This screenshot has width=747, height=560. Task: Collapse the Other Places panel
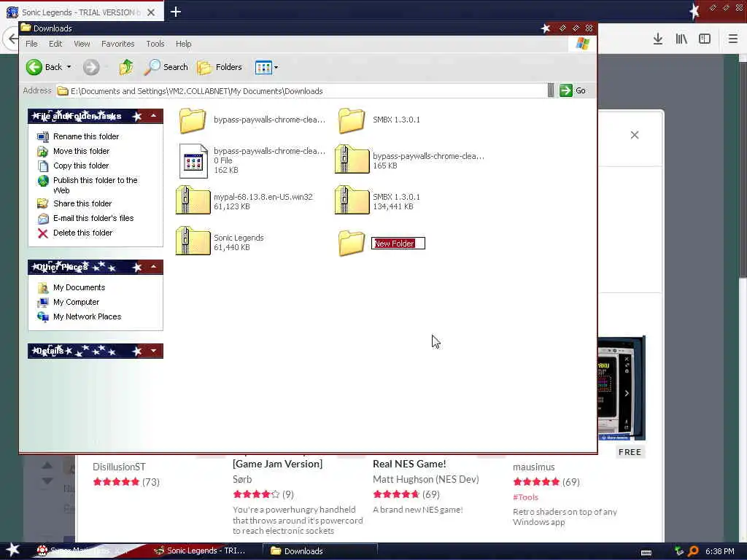(x=153, y=267)
